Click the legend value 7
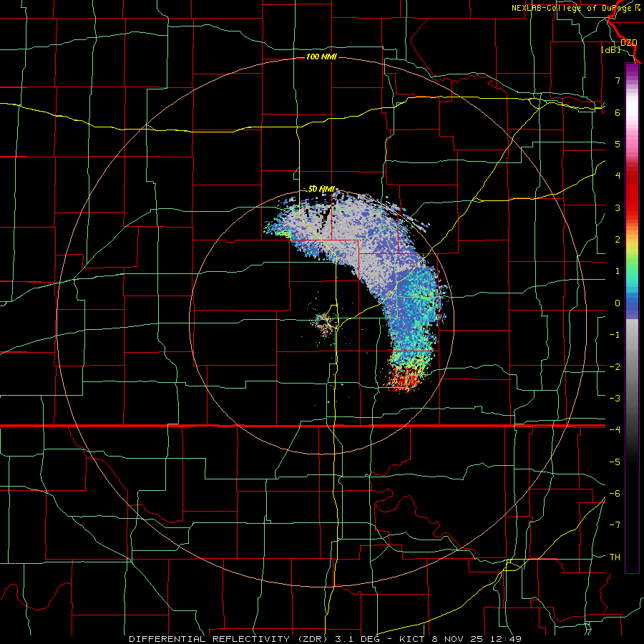Image resolution: width=644 pixels, height=644 pixels. [618, 80]
